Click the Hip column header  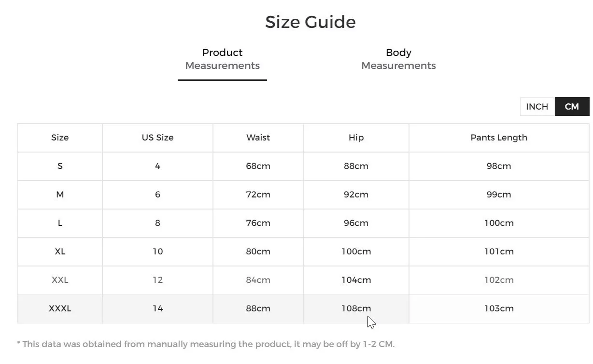356,138
